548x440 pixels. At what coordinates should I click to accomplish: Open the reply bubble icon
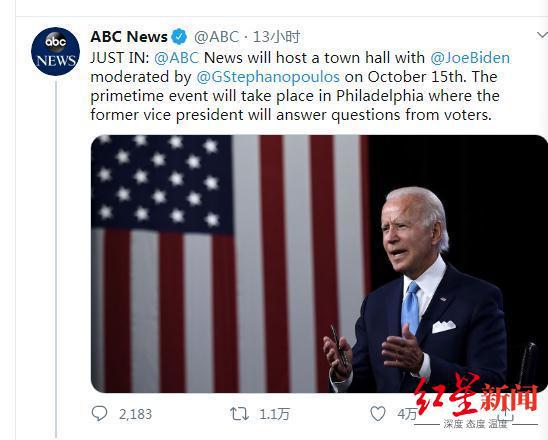pyautogui.click(x=99, y=413)
